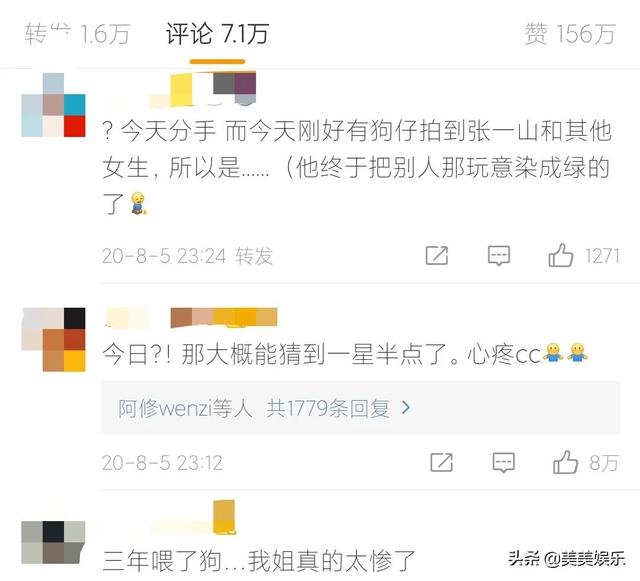
Task: Tap the blurred username of second commenter
Action: coord(191,318)
